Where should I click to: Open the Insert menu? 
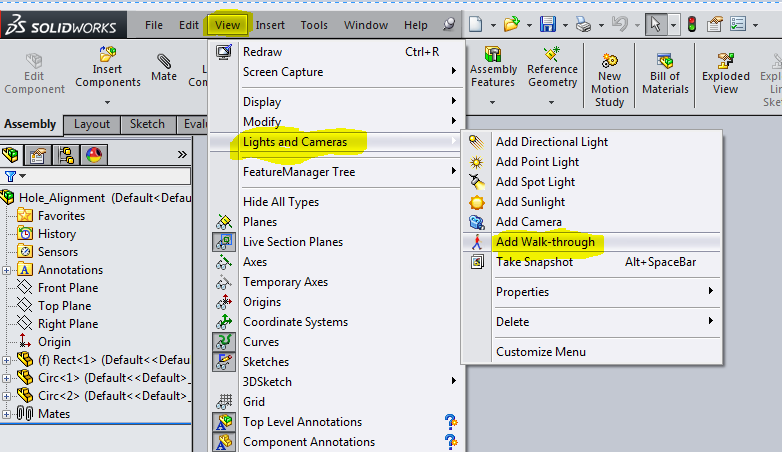click(x=270, y=25)
